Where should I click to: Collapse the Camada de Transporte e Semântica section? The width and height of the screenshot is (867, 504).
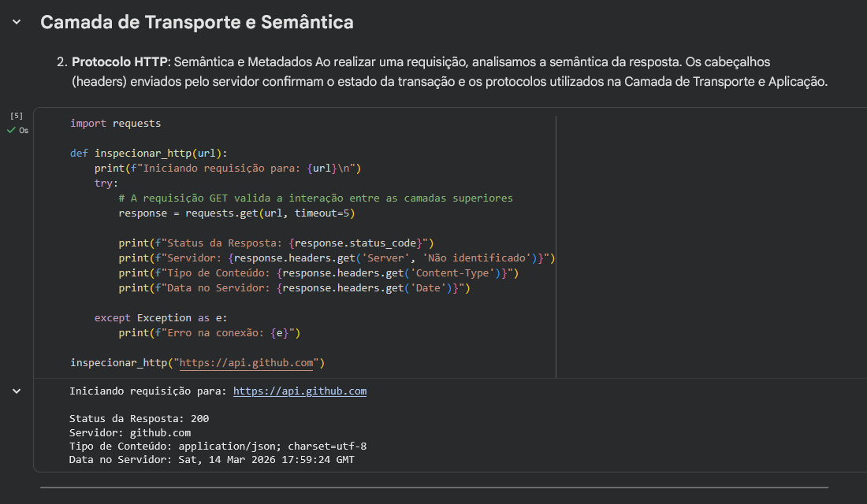(17, 23)
